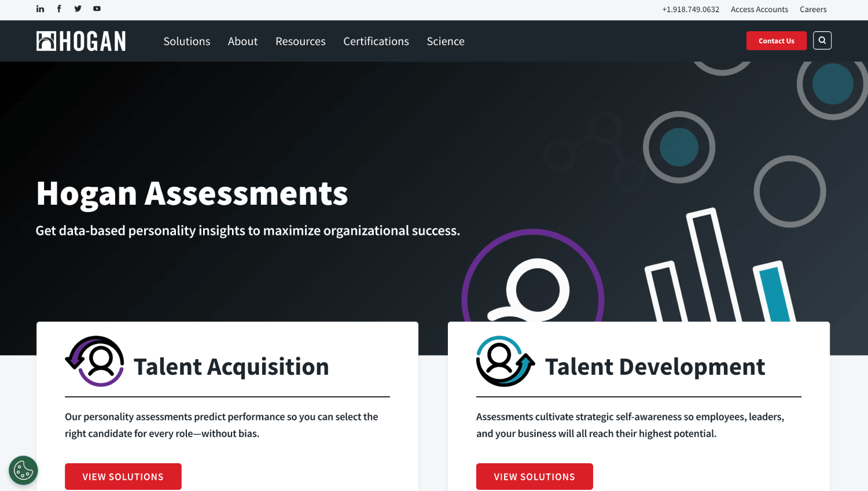
Task: Open the Solutions menu
Action: pyautogui.click(x=187, y=42)
